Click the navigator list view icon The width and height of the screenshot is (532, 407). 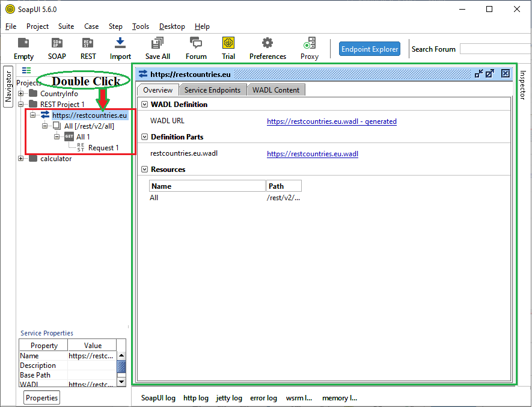tap(26, 70)
